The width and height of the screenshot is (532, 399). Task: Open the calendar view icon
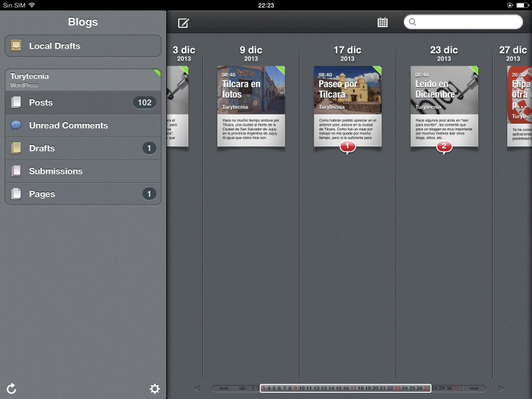point(382,23)
